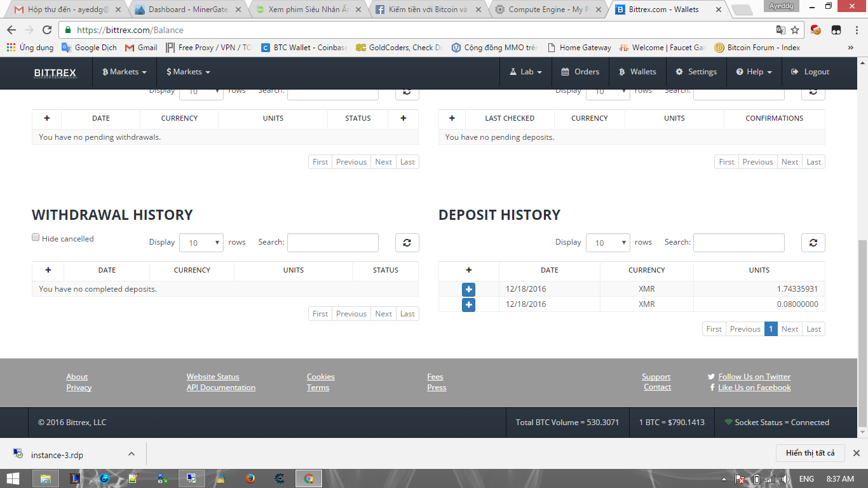The height and width of the screenshot is (488, 868).
Task: Click the Deposit History search field
Action: (739, 243)
